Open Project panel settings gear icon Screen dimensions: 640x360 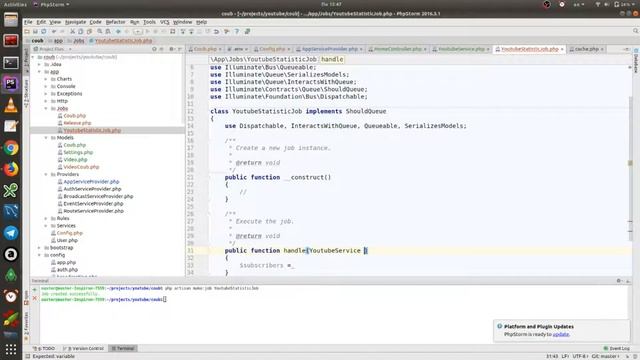click(171, 49)
